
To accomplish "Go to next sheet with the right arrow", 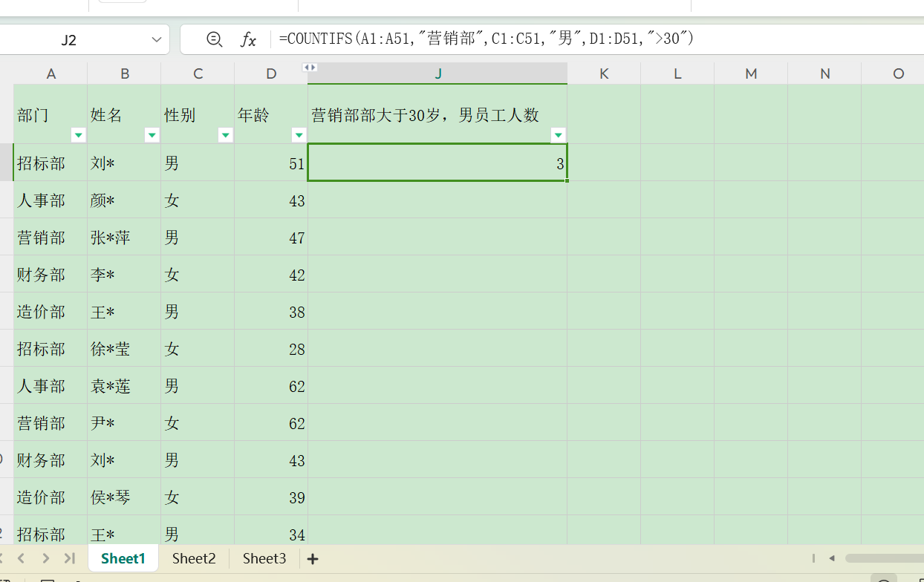I will [46, 558].
